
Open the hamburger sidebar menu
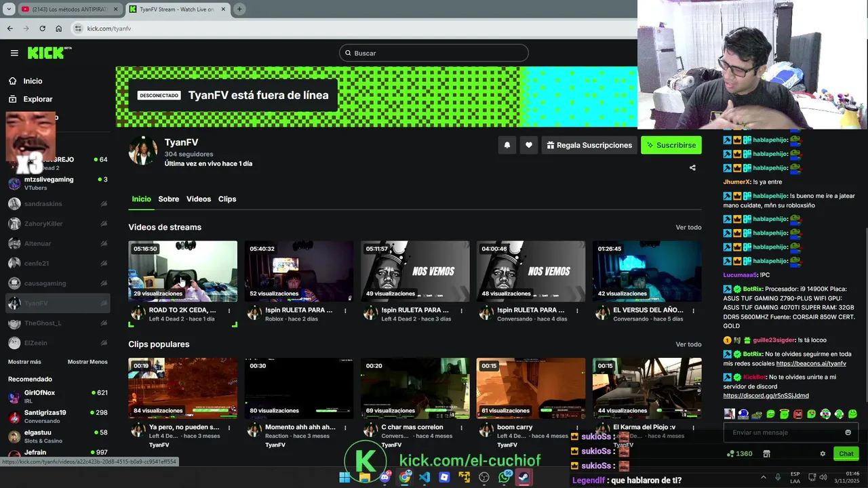coord(14,53)
